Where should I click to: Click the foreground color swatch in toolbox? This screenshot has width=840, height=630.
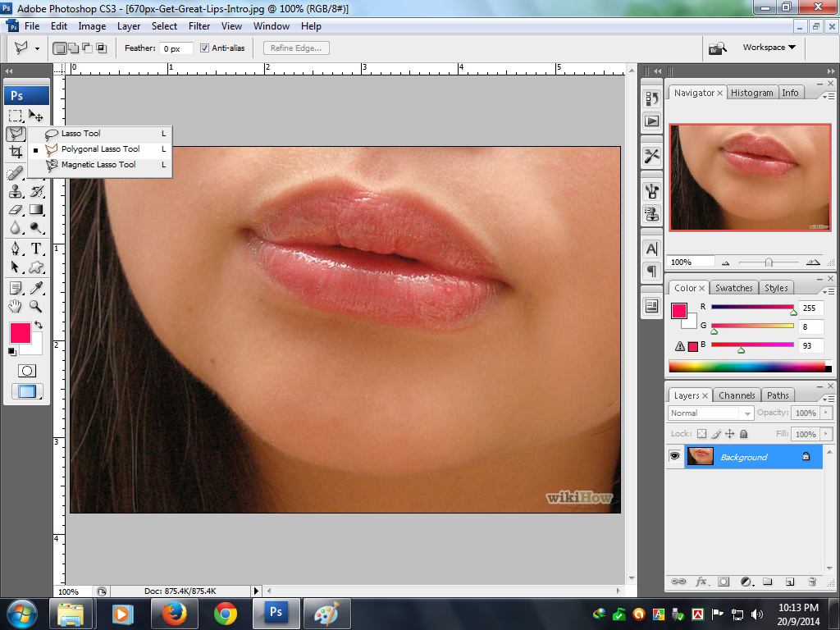point(20,332)
